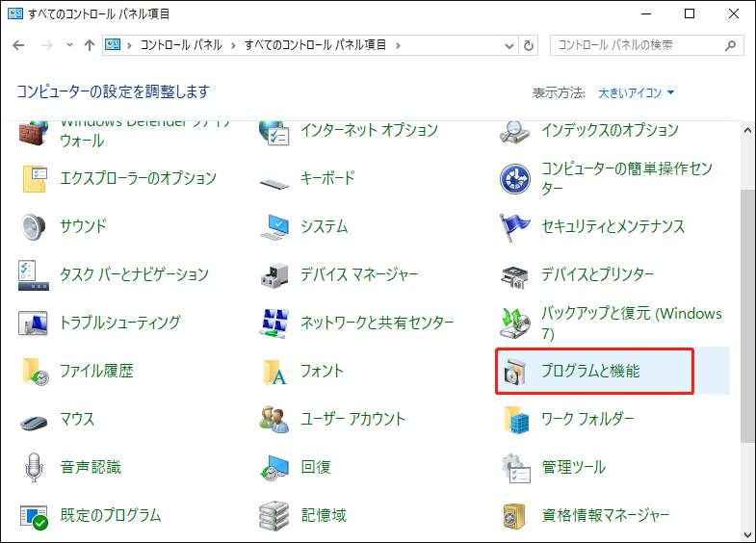The height and width of the screenshot is (543, 756).
Task: Open the デバイス マネージャー icon
Action: pos(274,275)
